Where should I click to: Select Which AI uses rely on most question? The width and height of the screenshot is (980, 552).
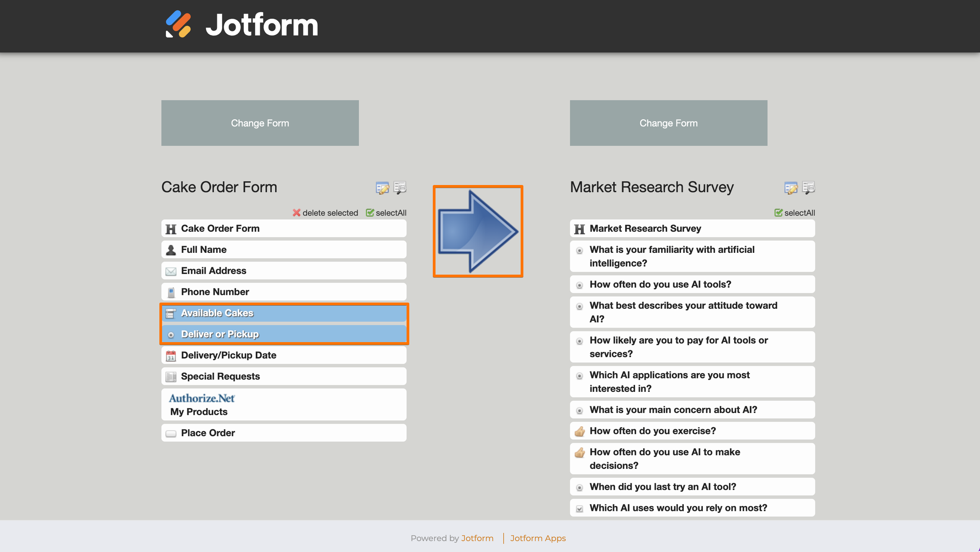(692, 508)
